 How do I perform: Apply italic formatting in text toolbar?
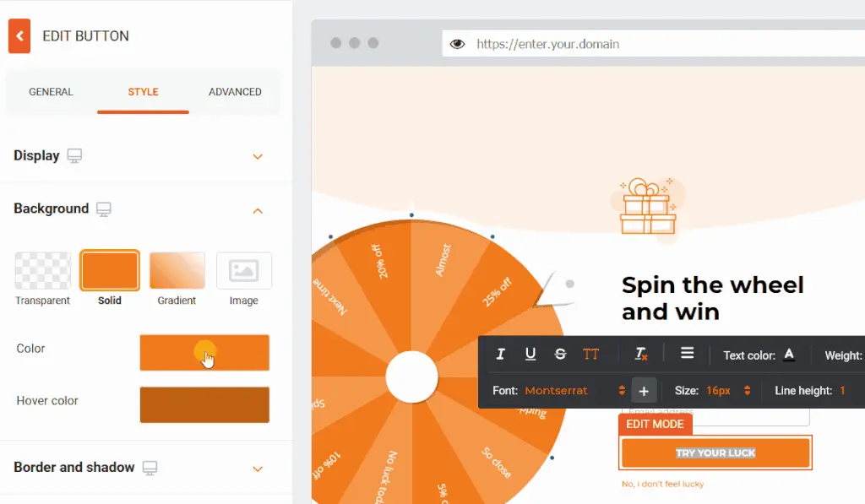[x=500, y=355]
